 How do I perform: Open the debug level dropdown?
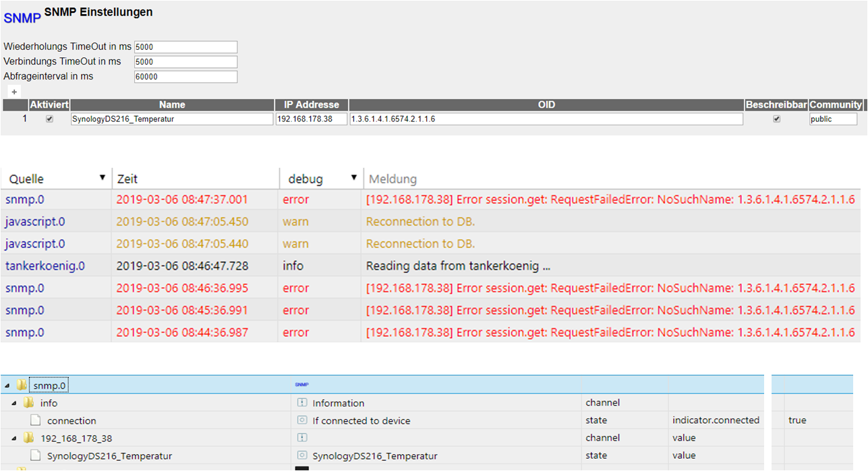[x=353, y=178]
